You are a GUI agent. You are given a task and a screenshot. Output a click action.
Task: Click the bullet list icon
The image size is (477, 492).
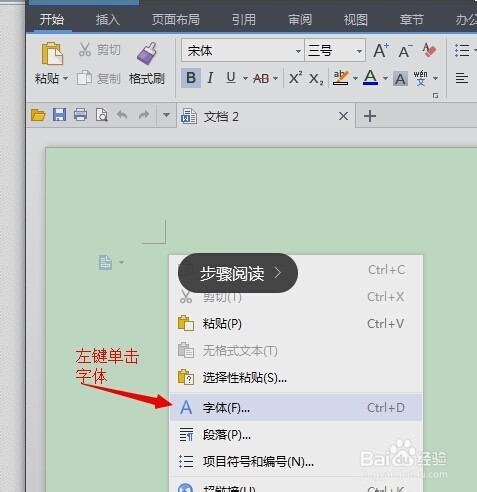(x=462, y=51)
